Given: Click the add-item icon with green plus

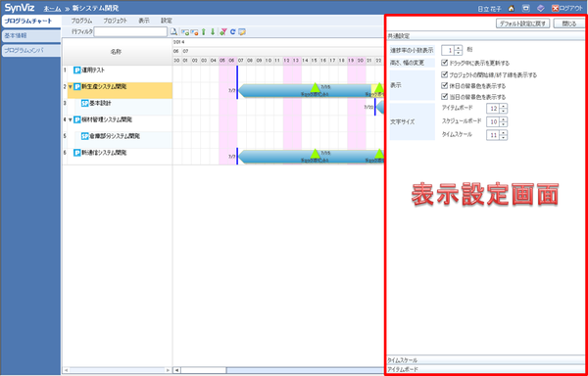Looking at the screenshot, I should pyautogui.click(x=184, y=32).
